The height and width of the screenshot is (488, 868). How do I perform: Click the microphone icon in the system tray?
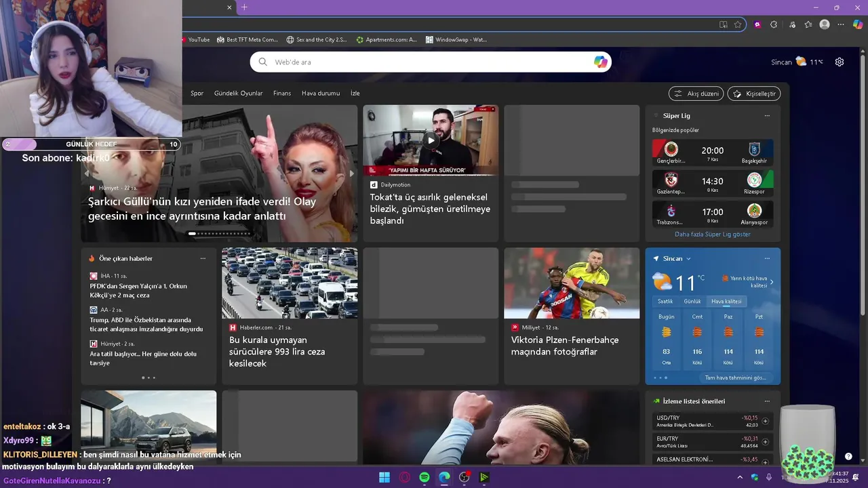point(769,477)
